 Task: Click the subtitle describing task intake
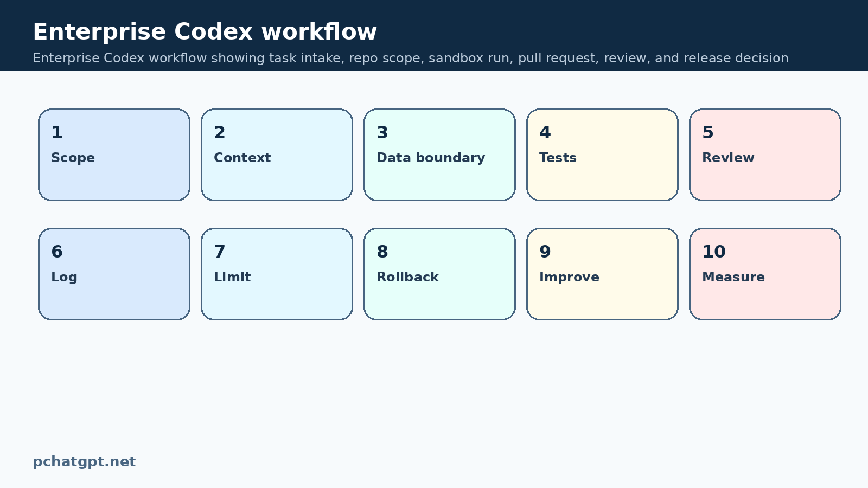[411, 58]
